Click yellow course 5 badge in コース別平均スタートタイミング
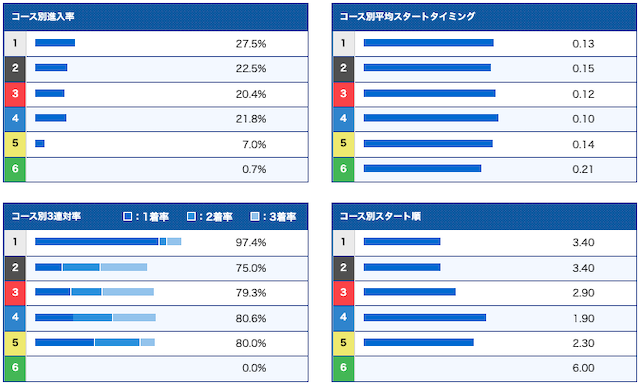This screenshot has width=640, height=385. 343,144
